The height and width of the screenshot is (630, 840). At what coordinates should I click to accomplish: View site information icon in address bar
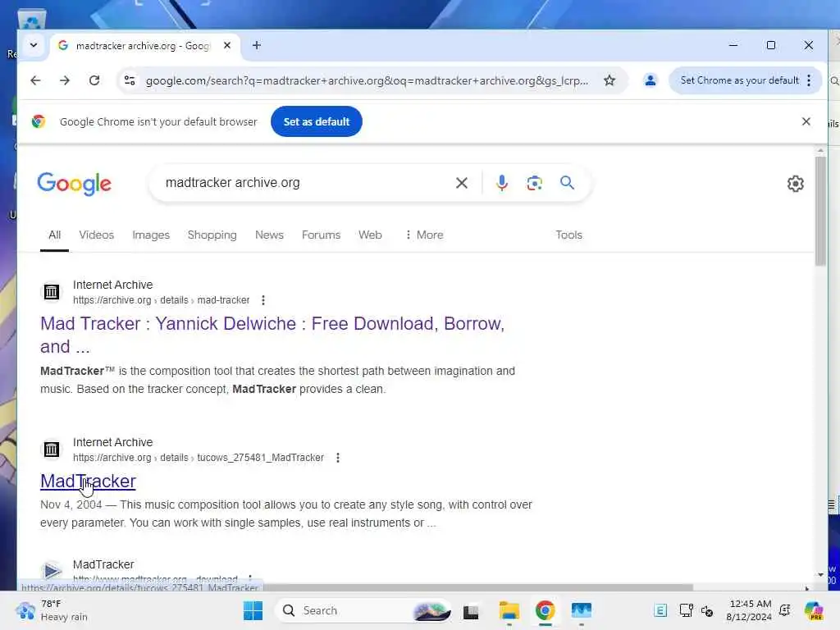point(130,80)
